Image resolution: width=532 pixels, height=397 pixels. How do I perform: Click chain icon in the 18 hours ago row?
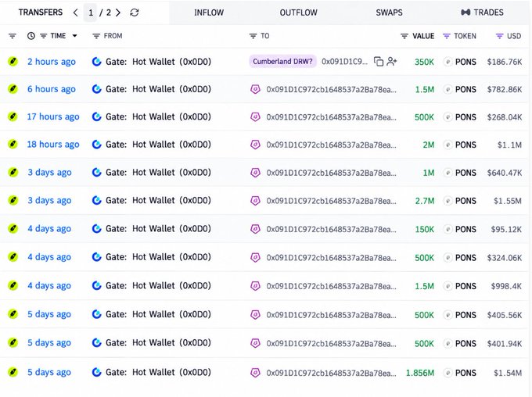[13, 145]
